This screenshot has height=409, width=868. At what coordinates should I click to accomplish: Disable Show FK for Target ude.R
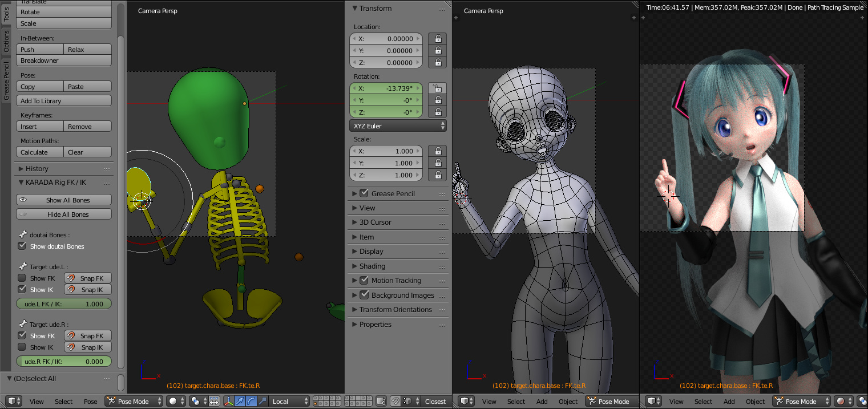22,335
